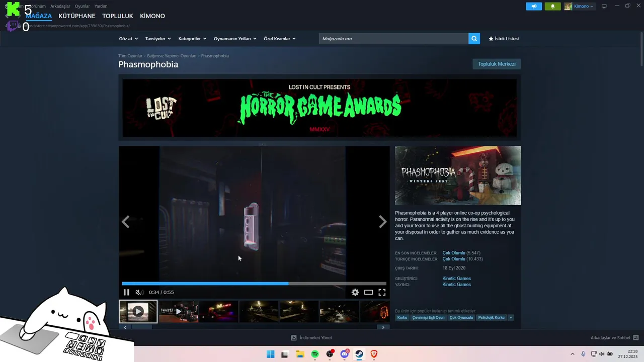Image resolution: width=644 pixels, height=362 pixels.
Task: Open the KİMONO profile tab
Action: 152,16
